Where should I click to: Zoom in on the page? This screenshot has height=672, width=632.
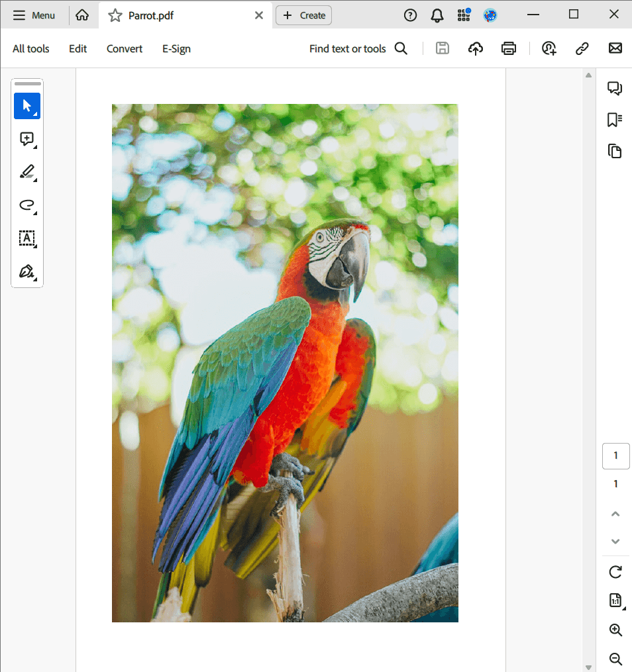coord(615,630)
